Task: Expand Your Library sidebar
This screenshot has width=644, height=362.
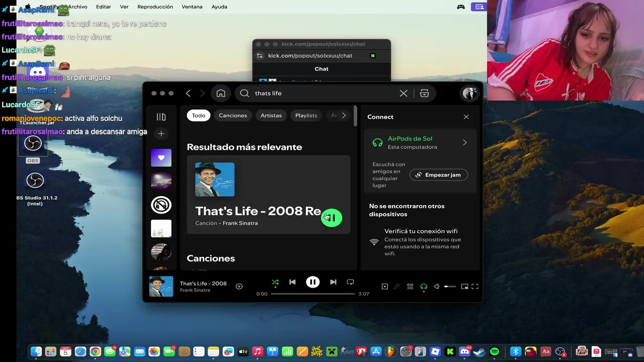Action: (161, 117)
